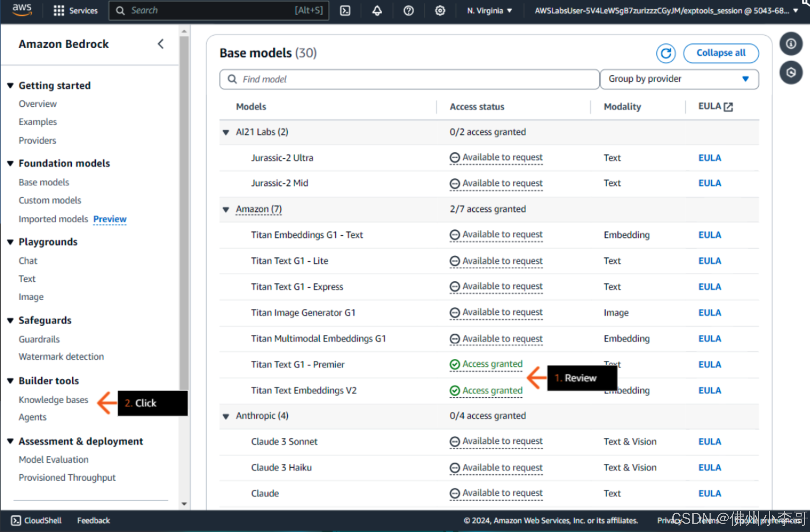Collapse the Amazon Bedrock side navigation

(161, 44)
